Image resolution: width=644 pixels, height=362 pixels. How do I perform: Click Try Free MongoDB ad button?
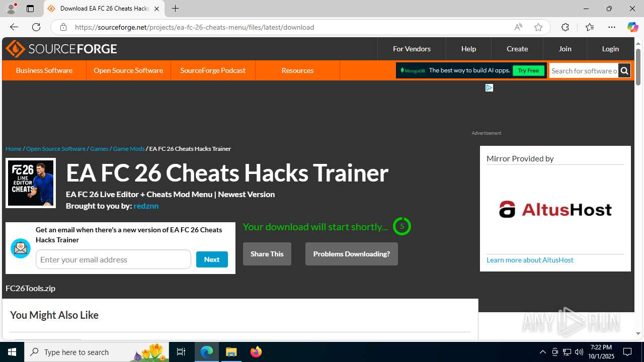click(528, 70)
